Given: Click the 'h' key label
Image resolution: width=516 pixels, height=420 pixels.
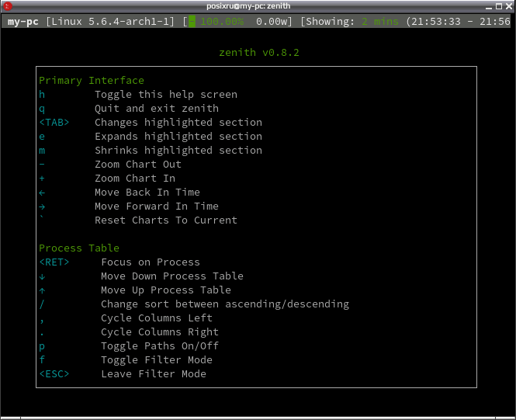Looking at the screenshot, I should coord(42,95).
